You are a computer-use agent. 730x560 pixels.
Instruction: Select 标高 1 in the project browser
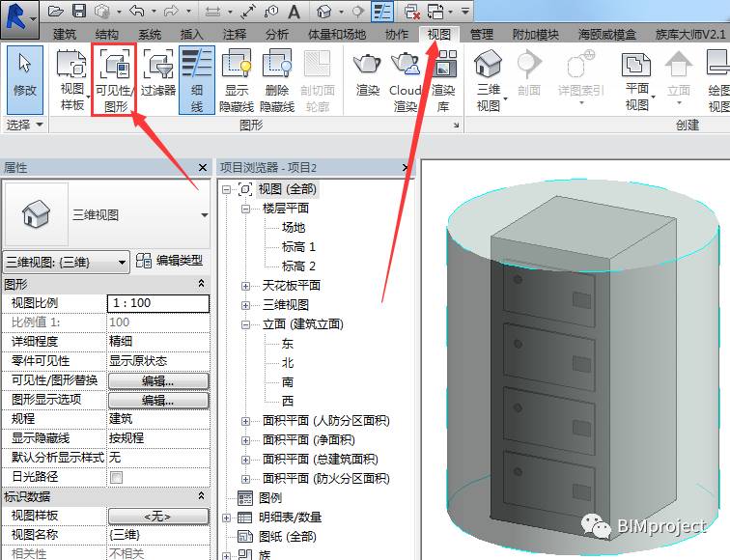pyautogui.click(x=298, y=247)
